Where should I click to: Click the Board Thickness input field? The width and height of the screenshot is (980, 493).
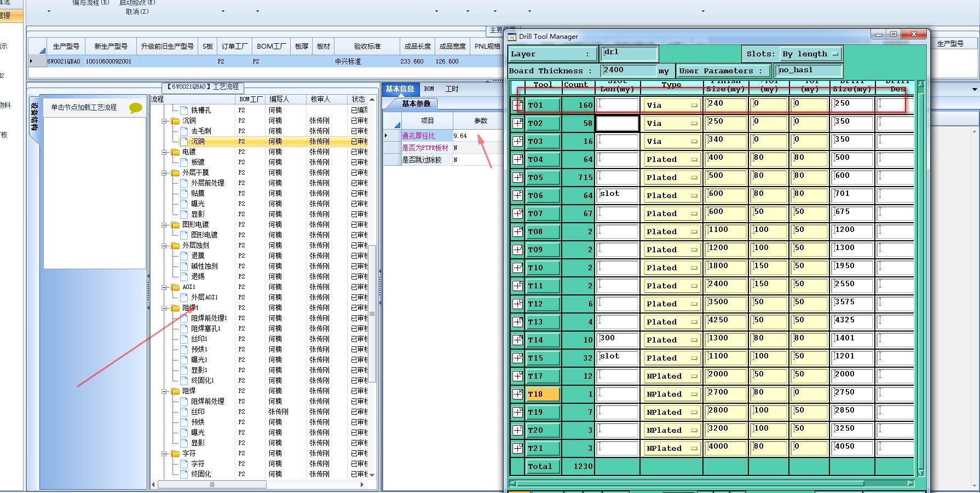[627, 70]
